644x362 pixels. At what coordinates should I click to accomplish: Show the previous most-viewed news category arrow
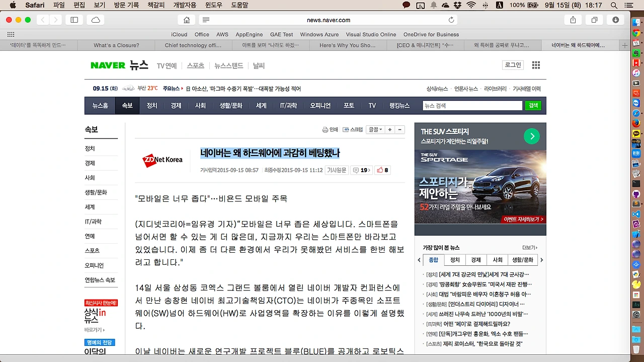tap(419, 260)
